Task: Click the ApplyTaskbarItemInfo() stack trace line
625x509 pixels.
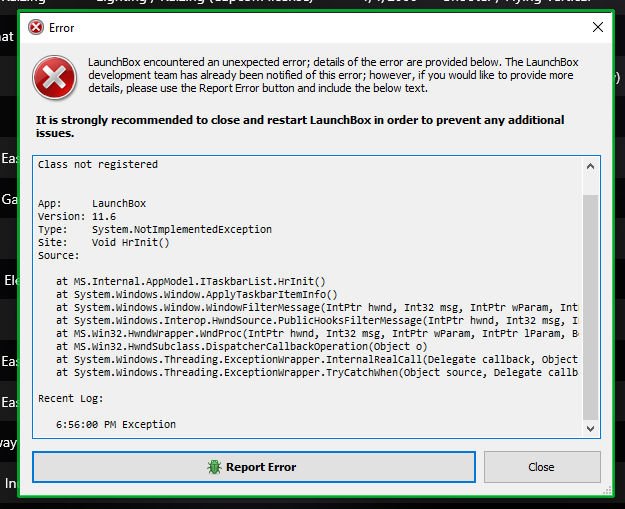Action: [x=197, y=295]
